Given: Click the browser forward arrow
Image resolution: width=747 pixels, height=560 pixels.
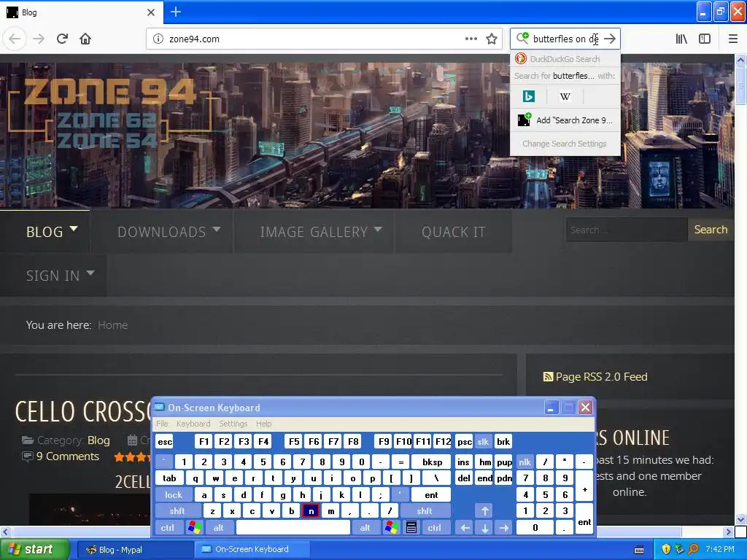Looking at the screenshot, I should point(39,39).
